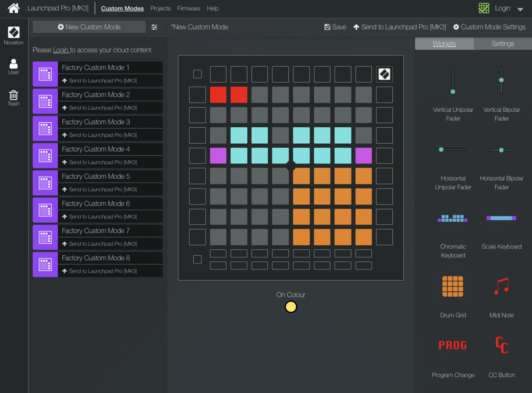Send Factory Custom Mode 4 to Launchpad Pro

click(100, 162)
